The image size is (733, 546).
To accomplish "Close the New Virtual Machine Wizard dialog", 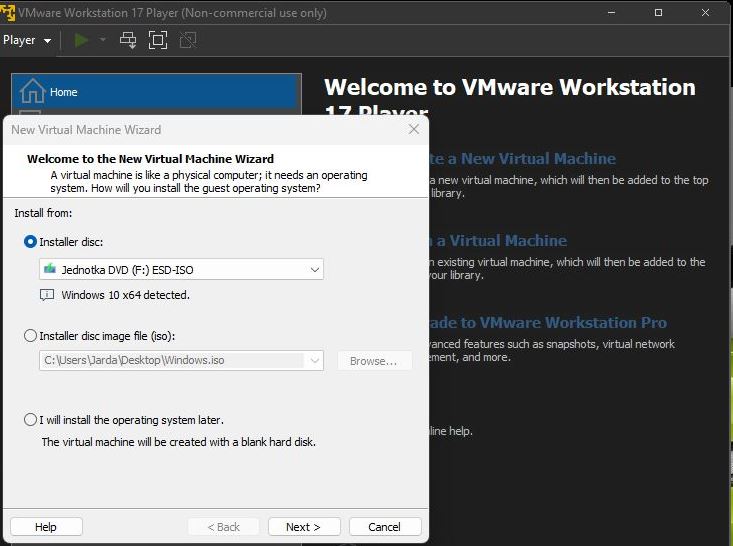I will (x=414, y=130).
